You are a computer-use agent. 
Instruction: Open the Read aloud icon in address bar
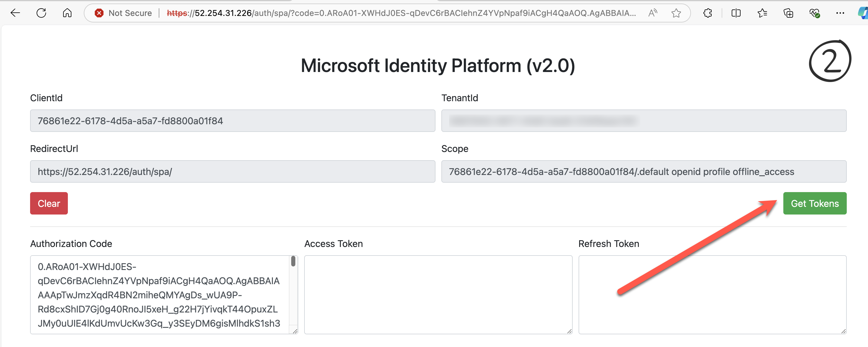(x=653, y=13)
